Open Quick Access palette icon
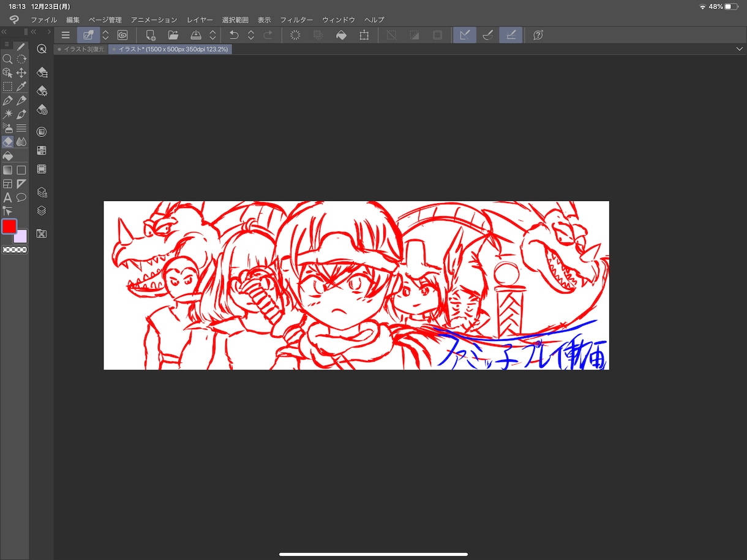Image resolution: width=747 pixels, height=560 pixels. pos(42,49)
